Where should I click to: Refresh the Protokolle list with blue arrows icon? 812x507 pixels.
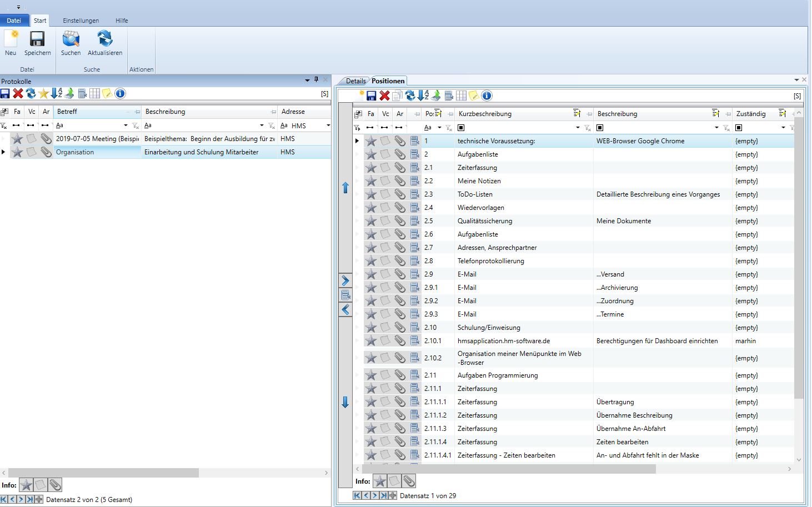[31, 93]
